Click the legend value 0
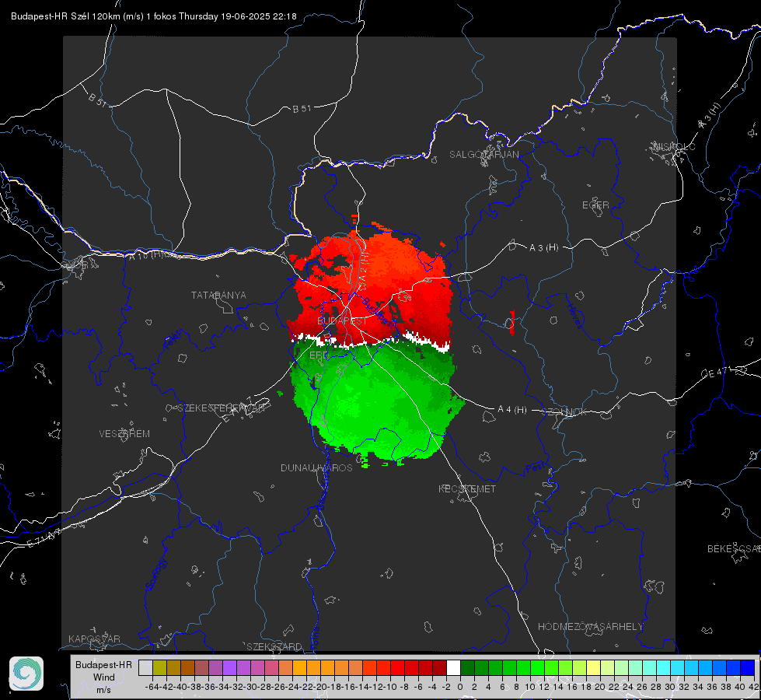The width and height of the screenshot is (761, 700). (460, 687)
